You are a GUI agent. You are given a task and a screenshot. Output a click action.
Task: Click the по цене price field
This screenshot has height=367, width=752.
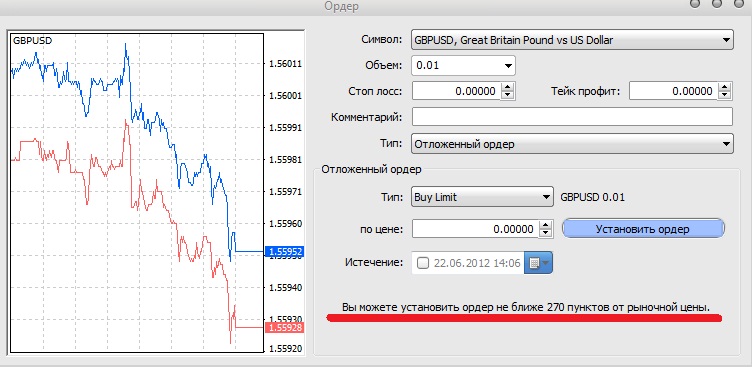click(475, 229)
